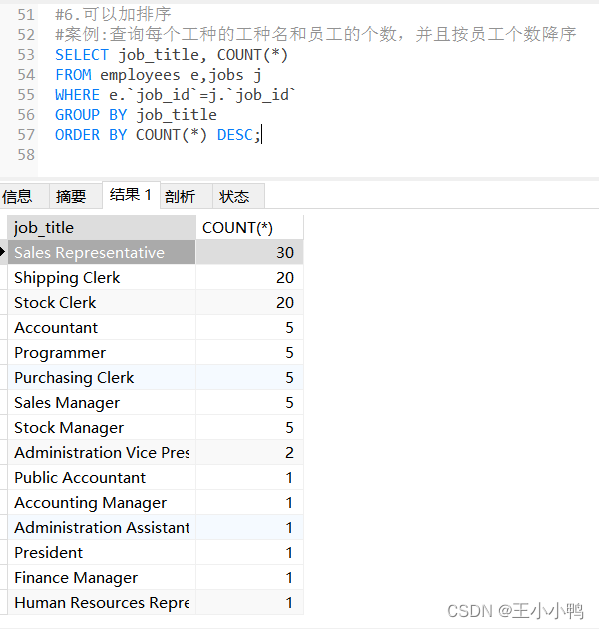Viewport: 599px width, 629px height.
Task: Click empty editor line 58
Action: pyautogui.click(x=317, y=155)
